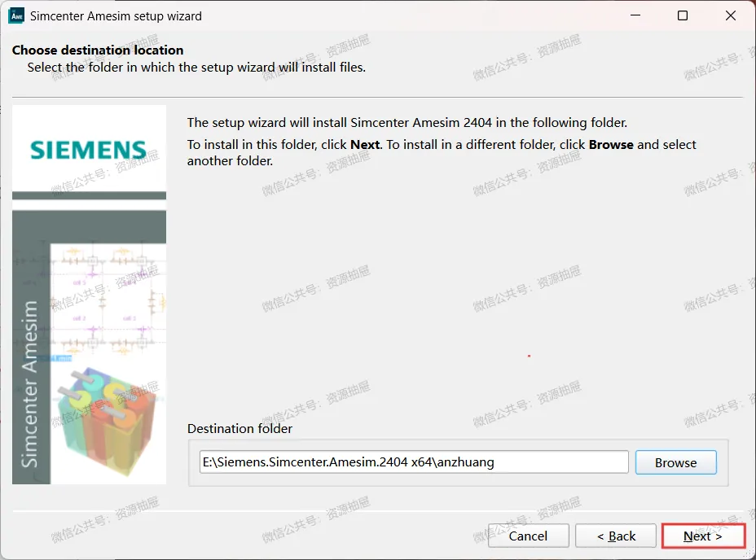This screenshot has width=756, height=560.
Task: Cancel the setup wizard
Action: 529,536
